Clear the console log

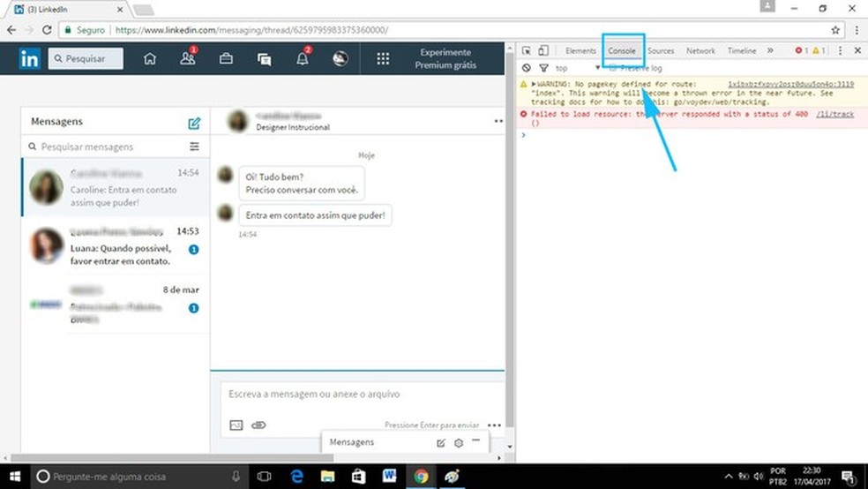(x=527, y=68)
